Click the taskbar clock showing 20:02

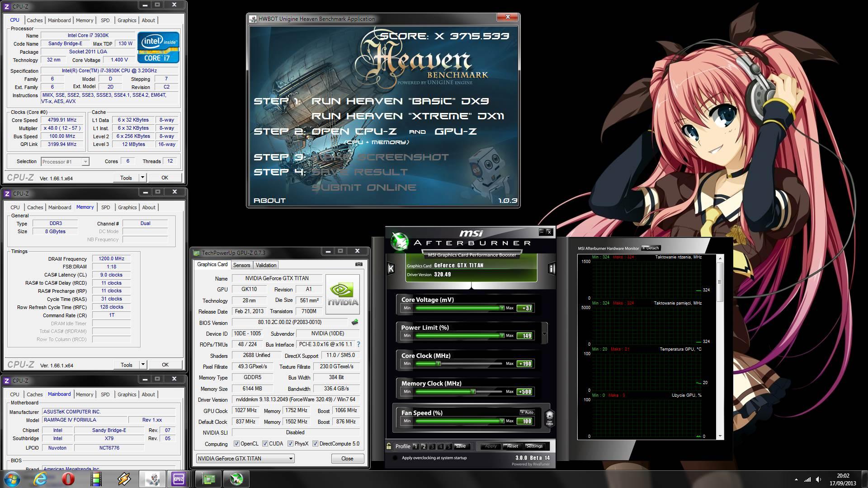point(842,476)
